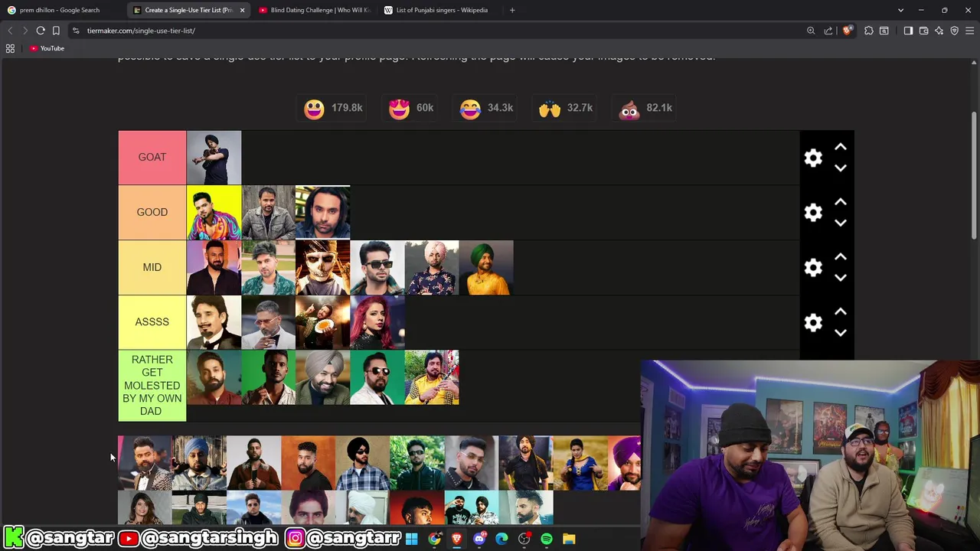Open OBS Studio from the taskbar

pyautogui.click(x=524, y=539)
